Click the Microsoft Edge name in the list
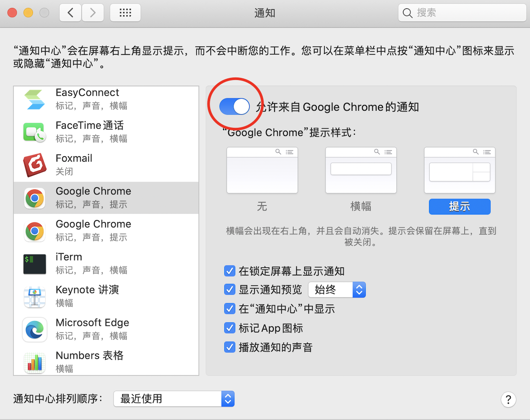The image size is (530, 420). tap(92, 322)
